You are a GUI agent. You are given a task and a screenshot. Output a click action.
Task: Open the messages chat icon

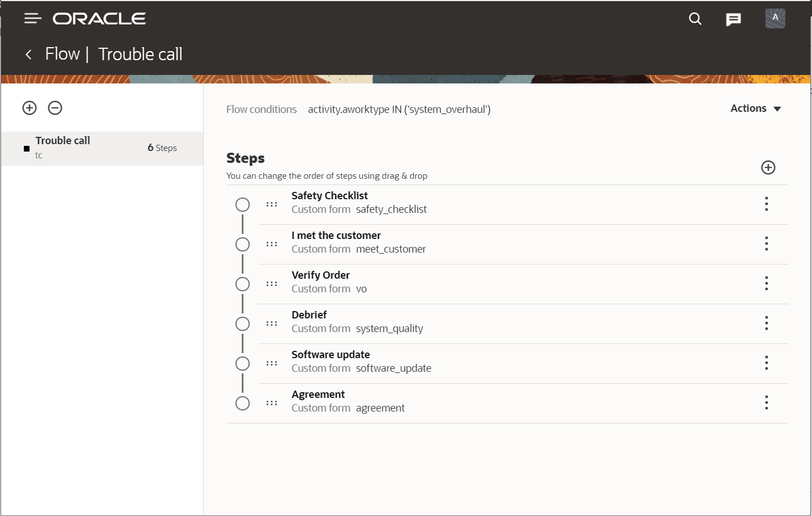pyautogui.click(x=733, y=19)
